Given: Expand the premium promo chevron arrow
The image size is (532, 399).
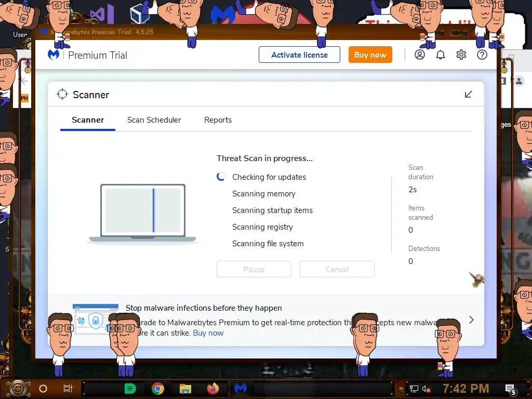Looking at the screenshot, I should click(x=471, y=320).
